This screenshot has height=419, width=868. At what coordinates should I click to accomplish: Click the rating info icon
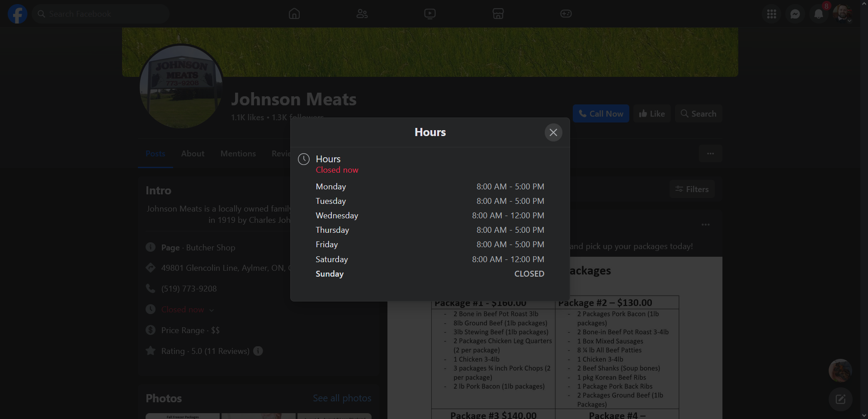[258, 351]
